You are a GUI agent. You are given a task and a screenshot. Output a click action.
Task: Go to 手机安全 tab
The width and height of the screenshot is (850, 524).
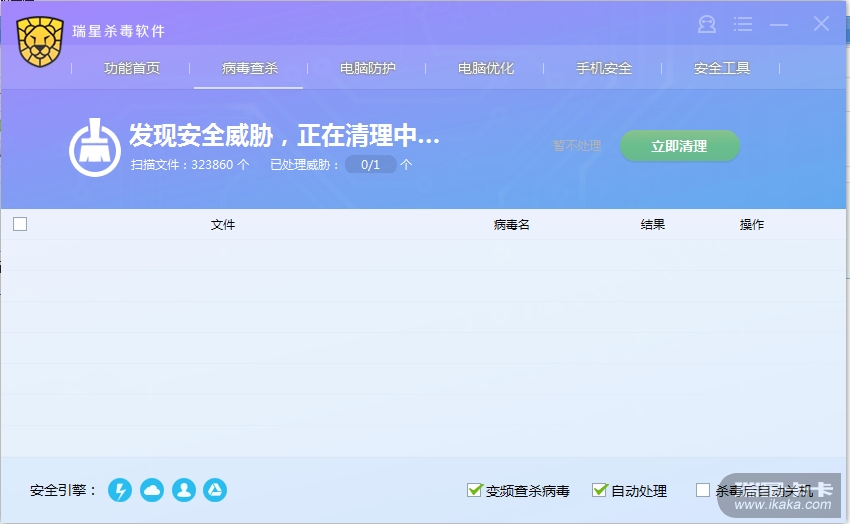[604, 68]
